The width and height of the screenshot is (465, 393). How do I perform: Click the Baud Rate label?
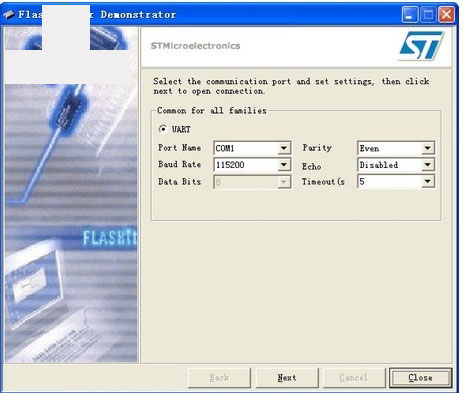pos(179,164)
